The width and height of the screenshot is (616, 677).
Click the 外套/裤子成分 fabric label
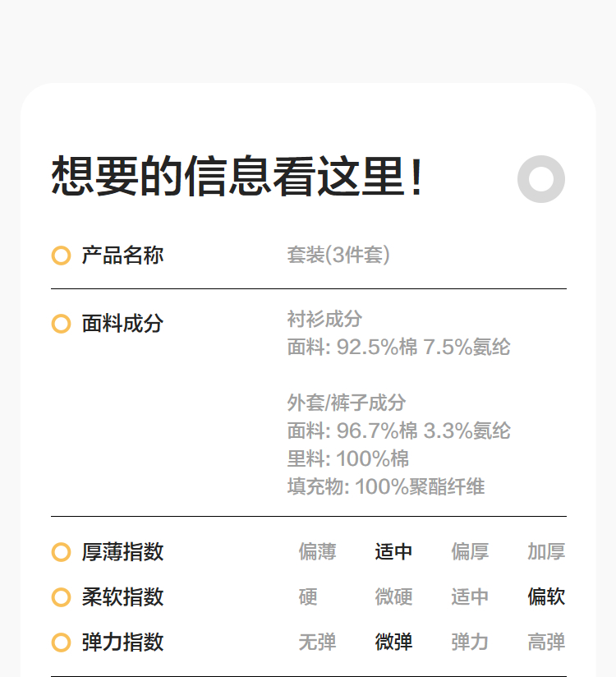pos(347,403)
